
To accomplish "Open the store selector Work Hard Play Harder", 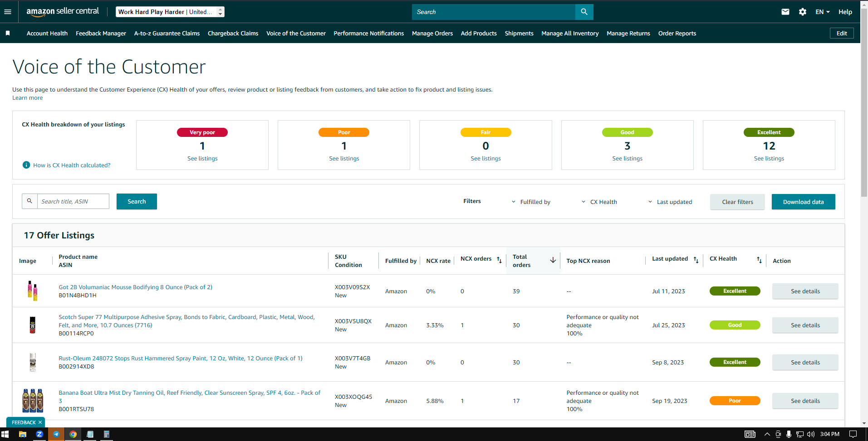I will point(170,12).
